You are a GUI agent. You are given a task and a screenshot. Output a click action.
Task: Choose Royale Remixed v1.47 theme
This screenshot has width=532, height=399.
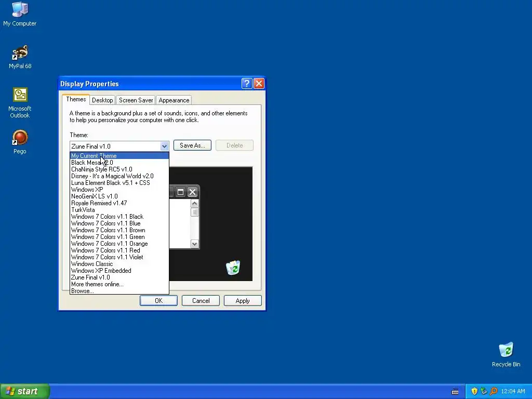pos(119,203)
